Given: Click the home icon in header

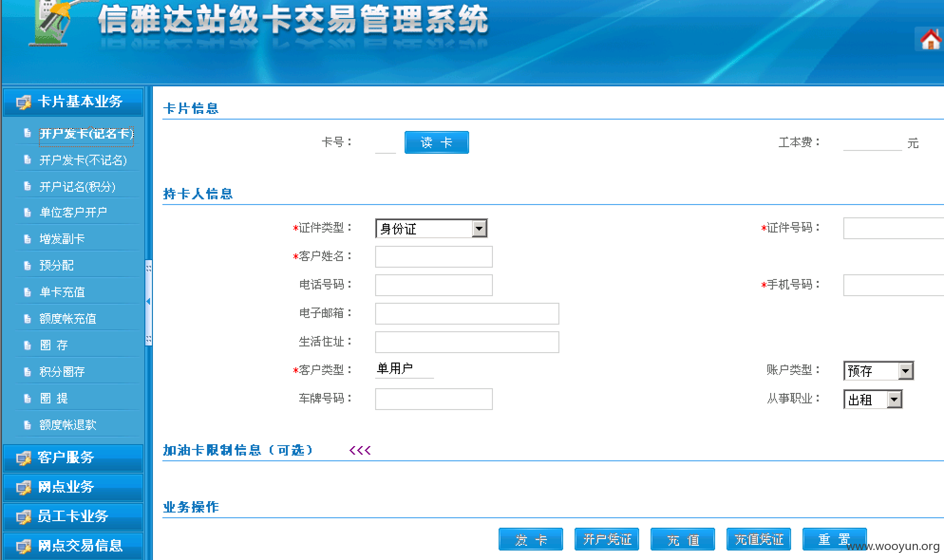Looking at the screenshot, I should [x=930, y=39].
